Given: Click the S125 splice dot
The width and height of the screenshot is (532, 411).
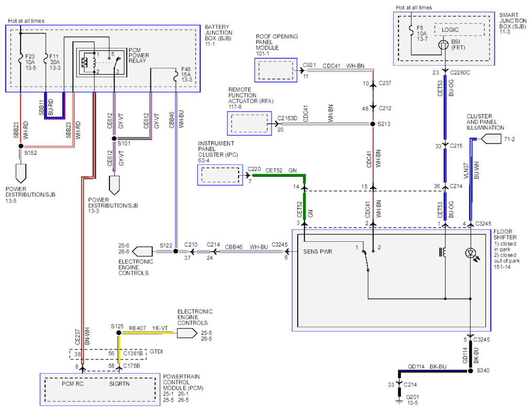Looking at the screenshot, I should [119, 333].
